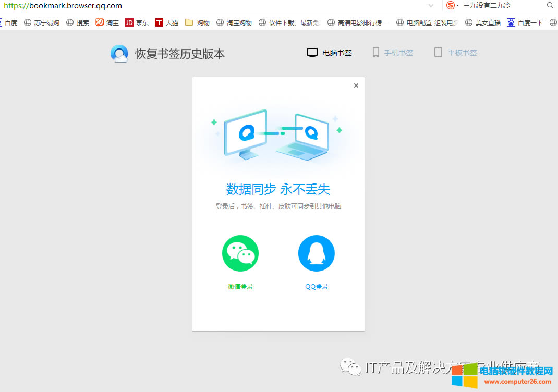
Task: Switch to the 电脑书签 tab
Action: coord(330,53)
